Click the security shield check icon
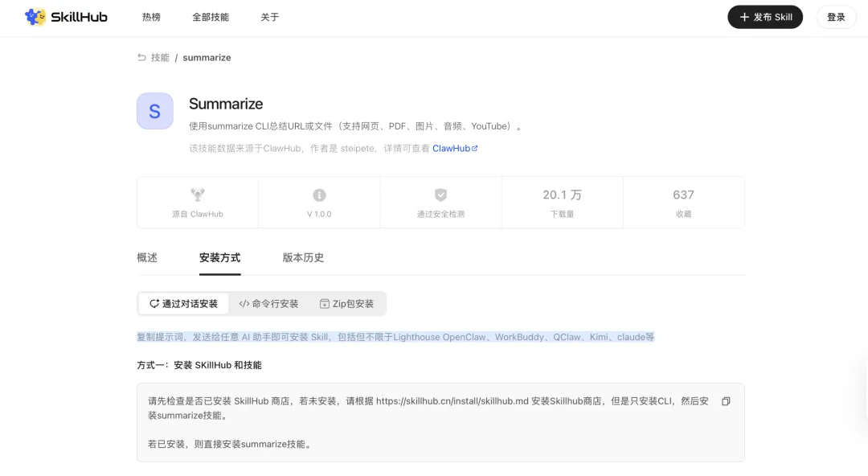Screen dimensions: 868x476 coord(440,195)
